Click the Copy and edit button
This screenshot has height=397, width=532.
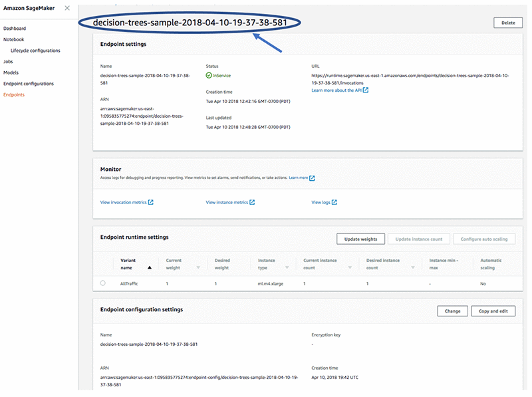tap(493, 311)
